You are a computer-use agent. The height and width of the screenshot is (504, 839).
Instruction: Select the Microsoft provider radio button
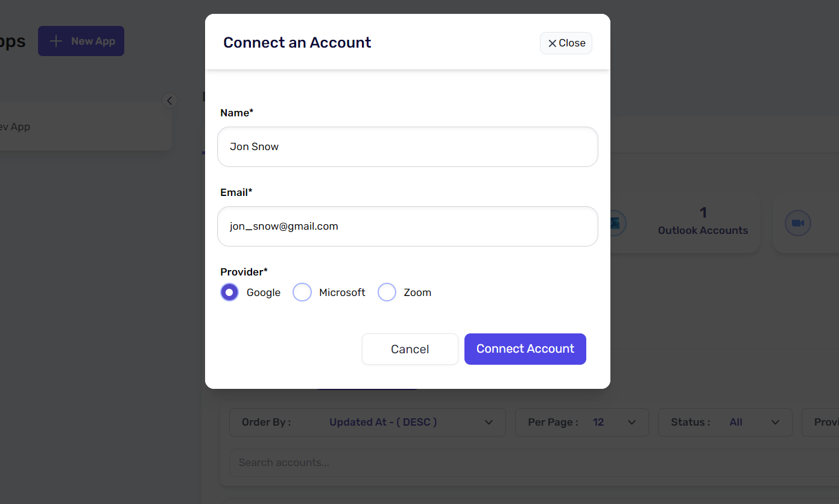[302, 292]
